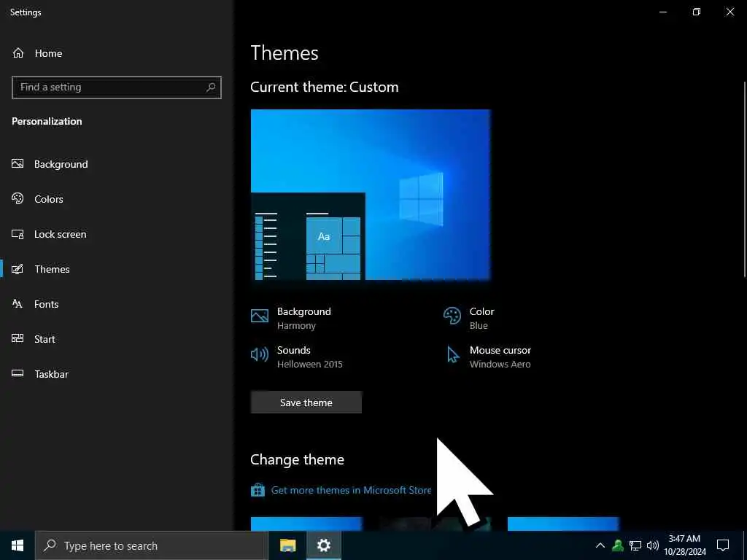Open the Windows Start button
Viewport: 747px width, 560px height.
[18, 545]
